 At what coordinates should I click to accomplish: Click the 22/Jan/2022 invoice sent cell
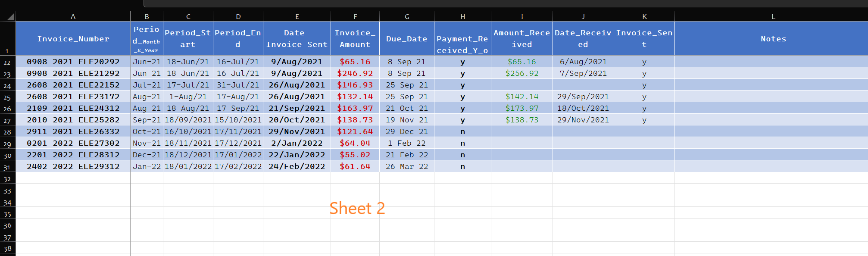coord(297,155)
